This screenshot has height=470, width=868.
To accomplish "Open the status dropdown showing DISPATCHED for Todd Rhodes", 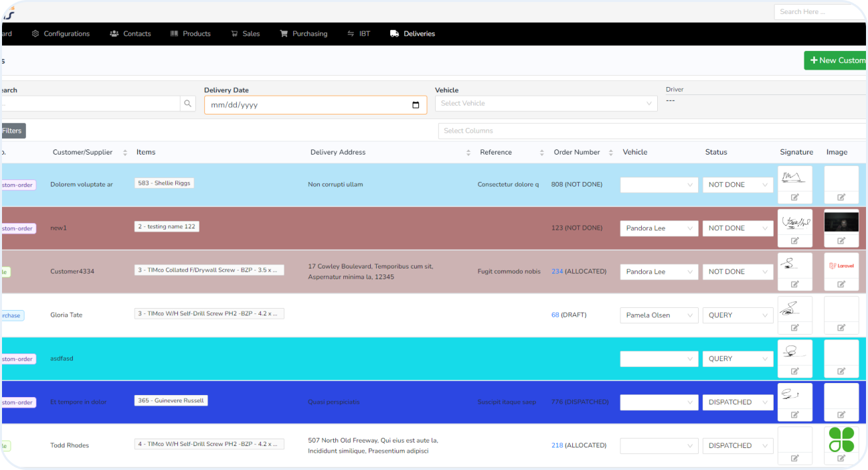I will [x=737, y=446].
